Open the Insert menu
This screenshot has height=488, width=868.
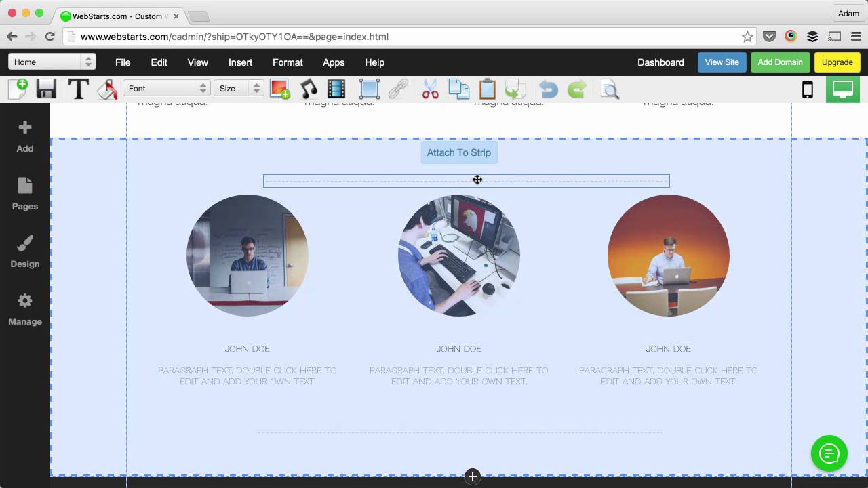[x=241, y=62]
